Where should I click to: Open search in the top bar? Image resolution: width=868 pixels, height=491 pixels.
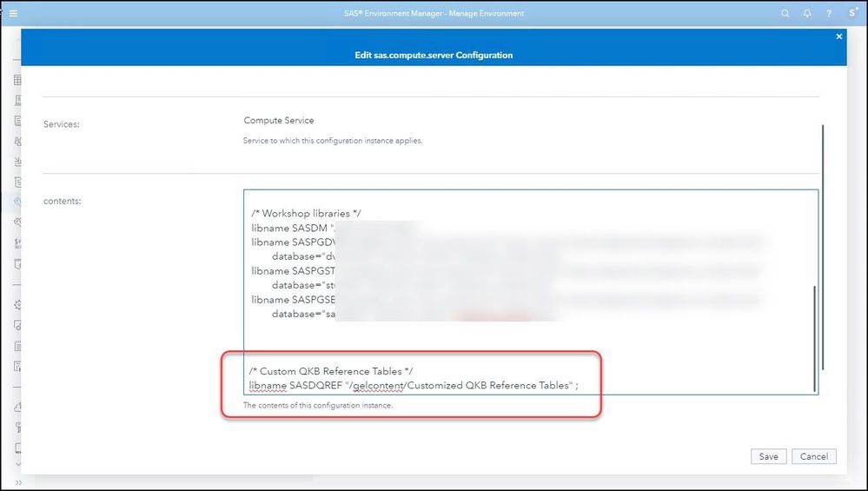pos(785,13)
